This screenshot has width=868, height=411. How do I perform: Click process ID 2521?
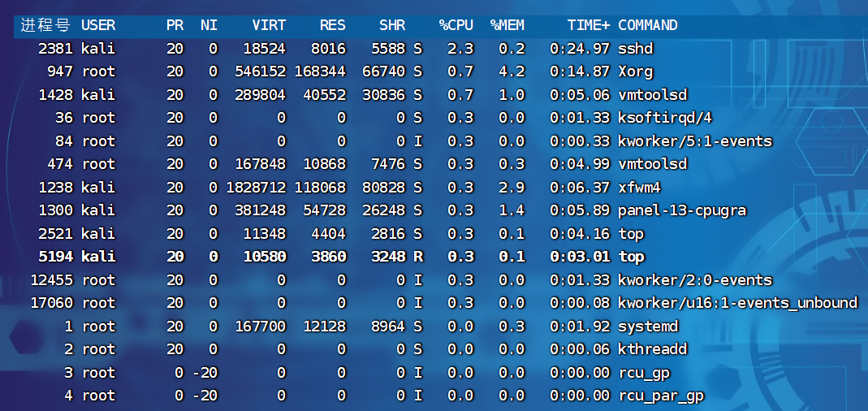[x=56, y=234]
